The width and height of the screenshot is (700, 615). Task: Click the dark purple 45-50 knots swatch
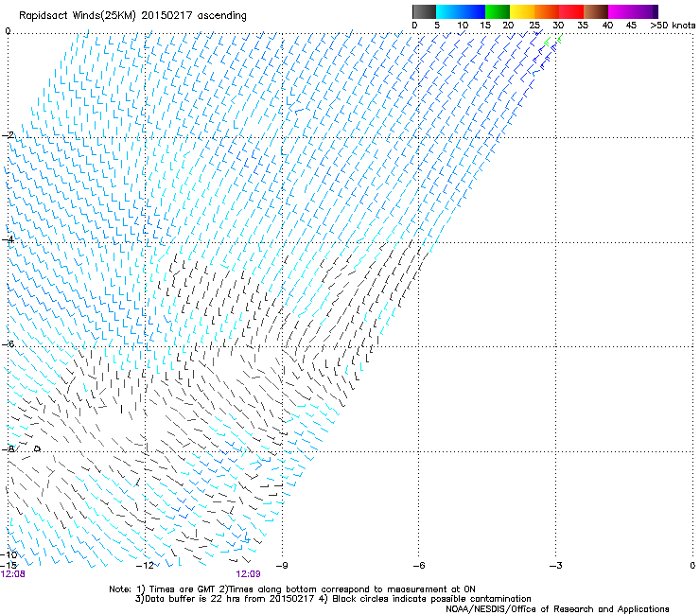(x=645, y=11)
